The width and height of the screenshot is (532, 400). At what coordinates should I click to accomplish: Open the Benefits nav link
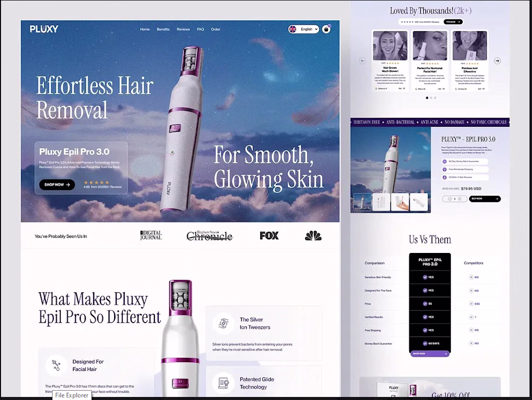pyautogui.click(x=163, y=29)
